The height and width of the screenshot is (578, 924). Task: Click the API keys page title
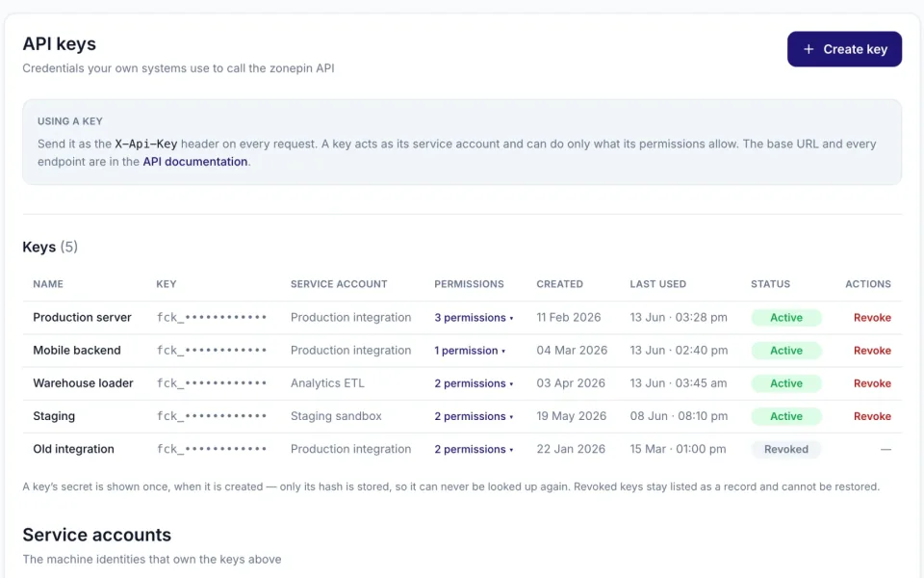click(x=59, y=43)
